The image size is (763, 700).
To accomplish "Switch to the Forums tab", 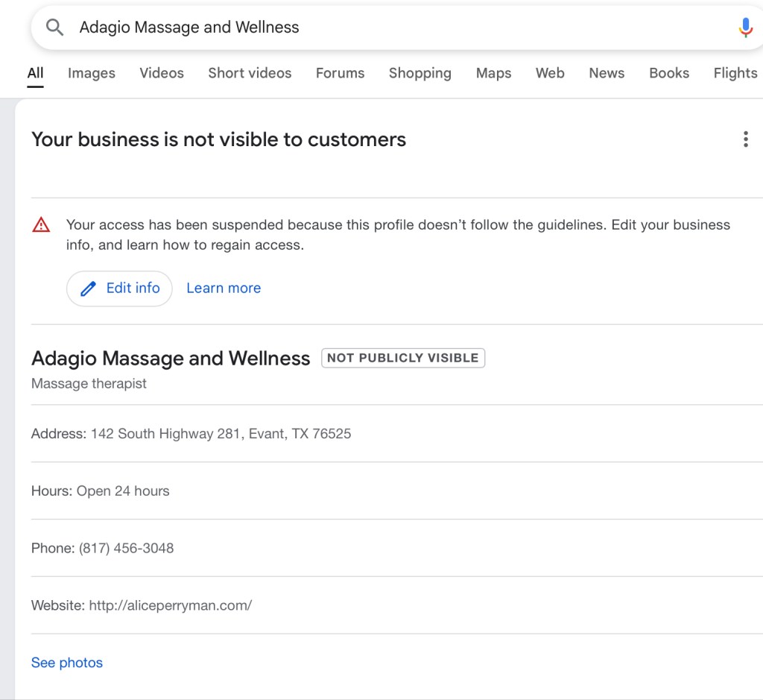I will pos(340,73).
